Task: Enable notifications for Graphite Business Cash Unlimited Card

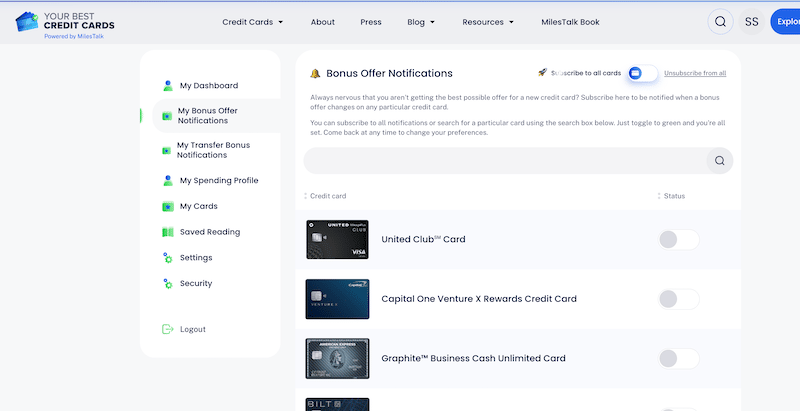Action: (679, 359)
